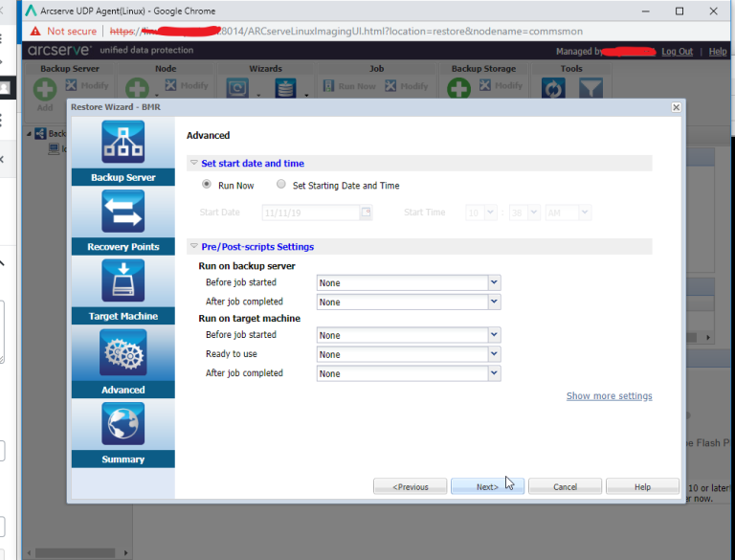Viewport: 735px width, 560px height.
Task: Click Modify under the Backup Storage group
Action: coord(501,85)
